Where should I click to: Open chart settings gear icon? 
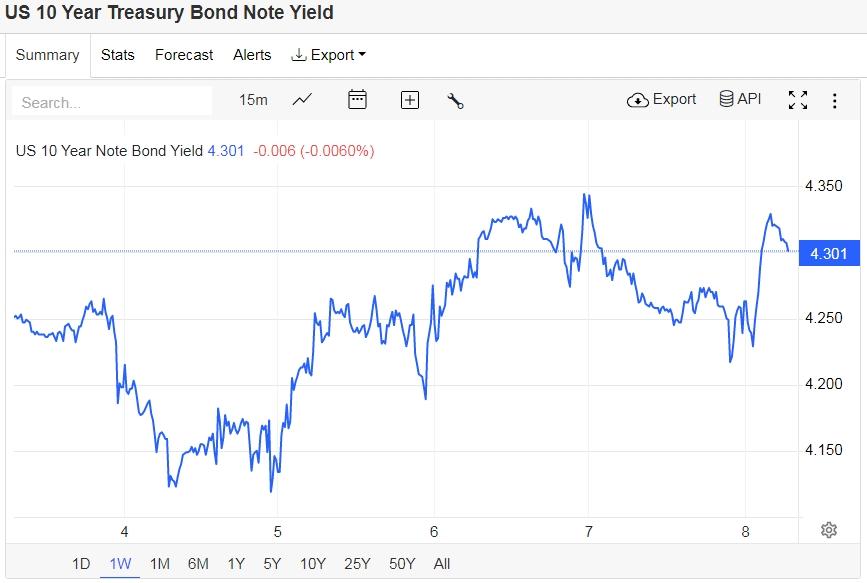click(x=828, y=530)
